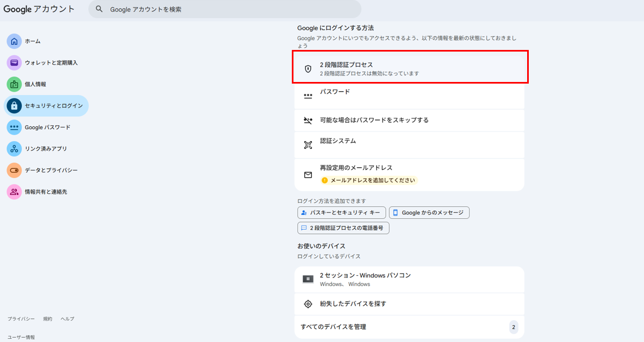Open 認証システム row
Screen dimensions: 644x342
(409, 145)
